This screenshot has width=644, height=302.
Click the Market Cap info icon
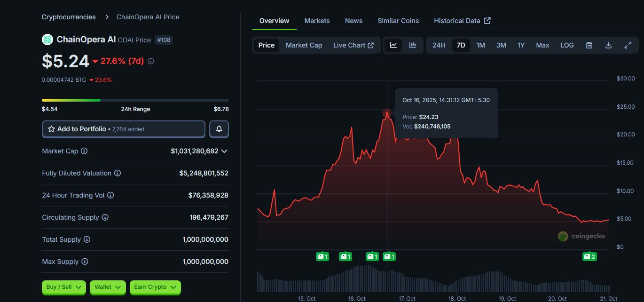(x=84, y=151)
